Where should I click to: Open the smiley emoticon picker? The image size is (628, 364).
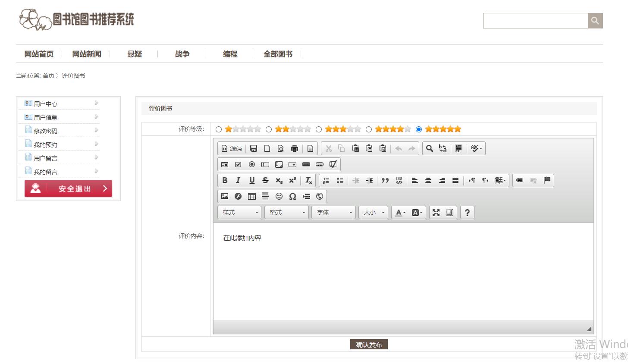[x=279, y=196]
